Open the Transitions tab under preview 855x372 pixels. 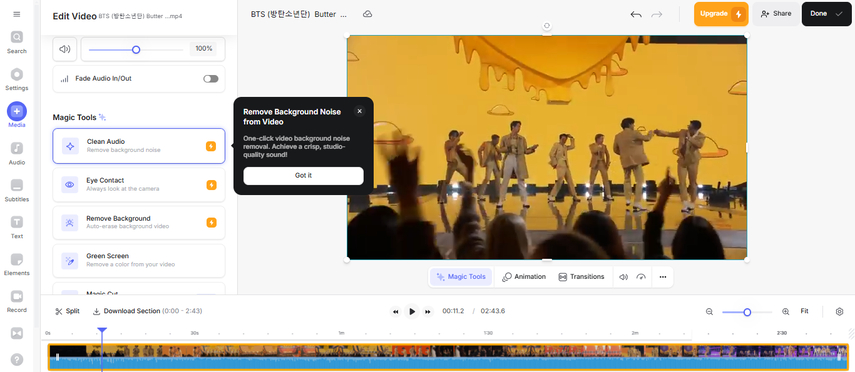point(581,277)
